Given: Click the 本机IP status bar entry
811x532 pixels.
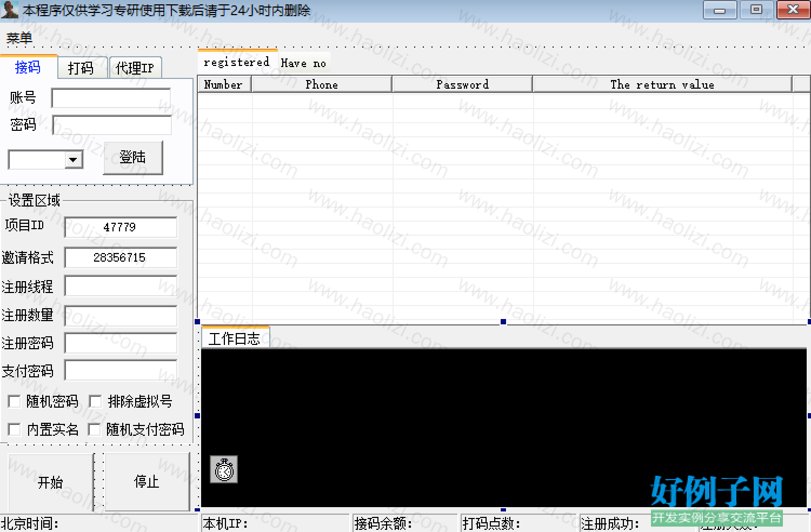Looking at the screenshot, I should point(276,523).
